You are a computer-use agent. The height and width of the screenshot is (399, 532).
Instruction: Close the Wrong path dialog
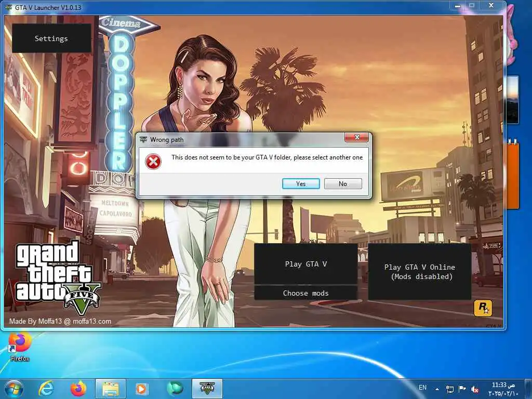(x=356, y=137)
